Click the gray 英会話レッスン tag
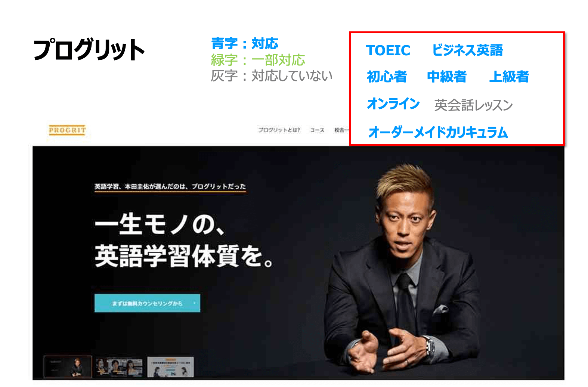The width and height of the screenshot is (588, 387). coord(473,105)
